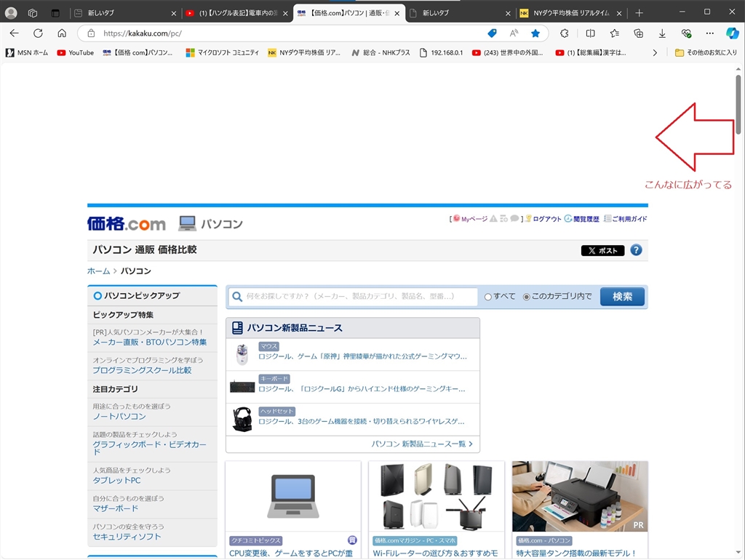Open the Extensions puzzle icon
Viewport: 745px width, 560px height.
tap(565, 33)
